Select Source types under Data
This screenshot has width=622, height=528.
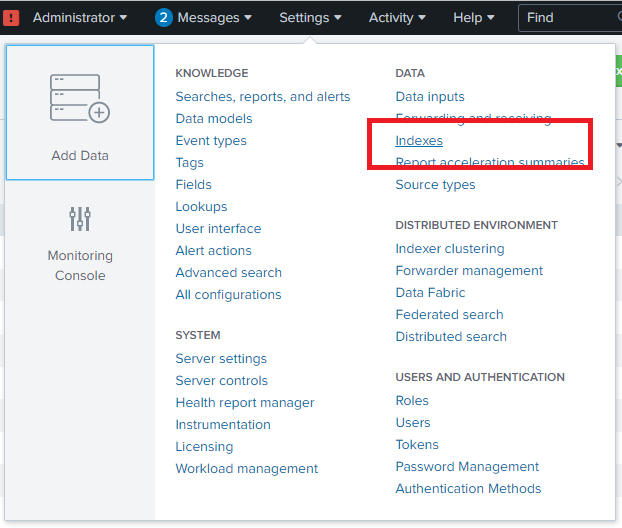[435, 185]
